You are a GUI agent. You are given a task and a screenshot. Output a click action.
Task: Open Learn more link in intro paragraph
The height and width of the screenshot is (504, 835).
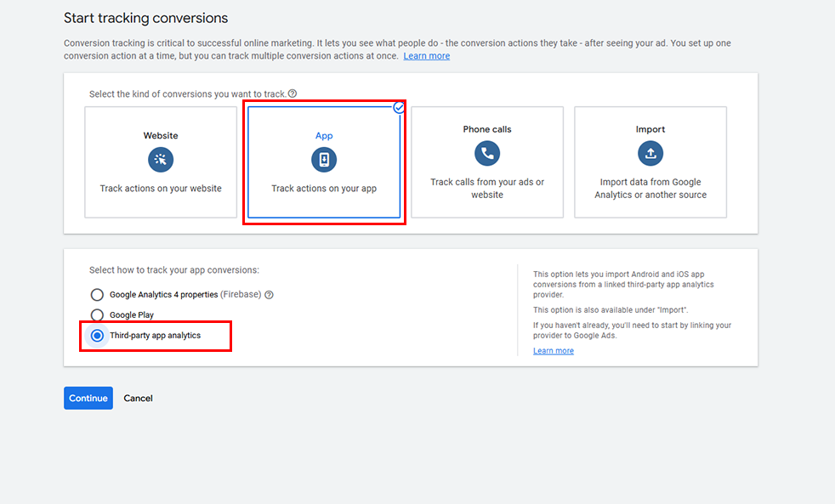(x=427, y=56)
